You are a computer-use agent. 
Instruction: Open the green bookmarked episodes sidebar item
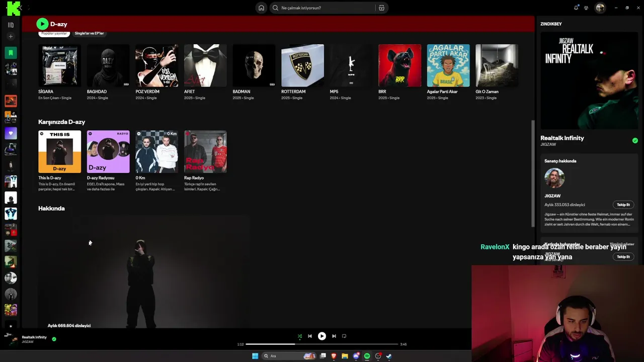pos(11,52)
